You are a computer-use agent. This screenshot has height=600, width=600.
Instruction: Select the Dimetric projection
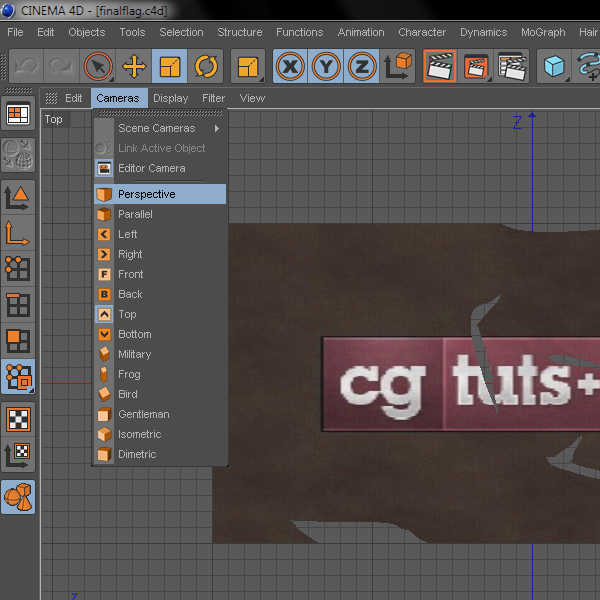point(160,454)
